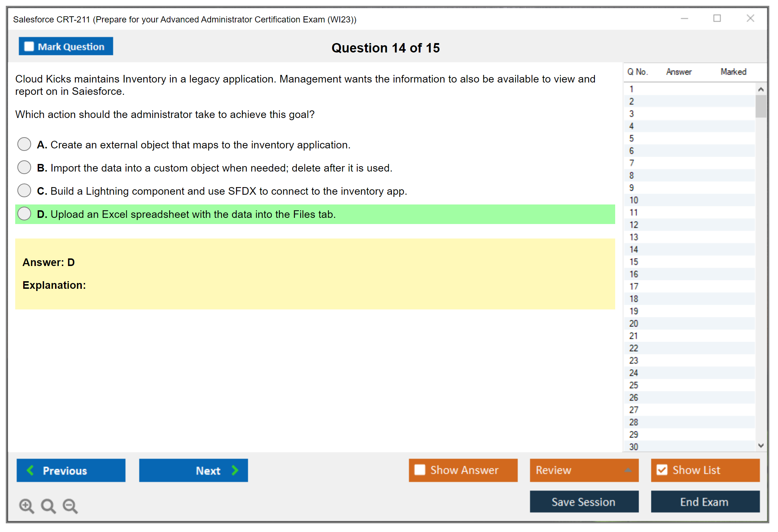Click the reset zoom magnifier icon

tap(48, 505)
